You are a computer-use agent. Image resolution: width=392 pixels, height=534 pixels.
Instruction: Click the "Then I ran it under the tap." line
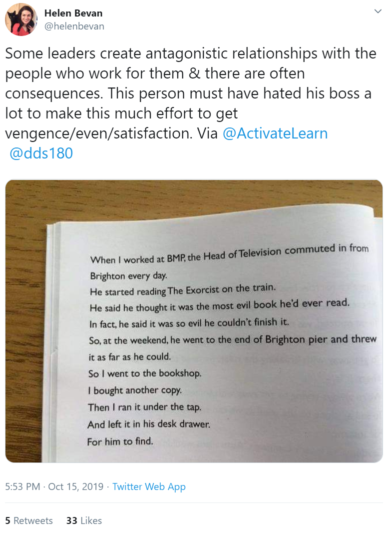pos(144,407)
